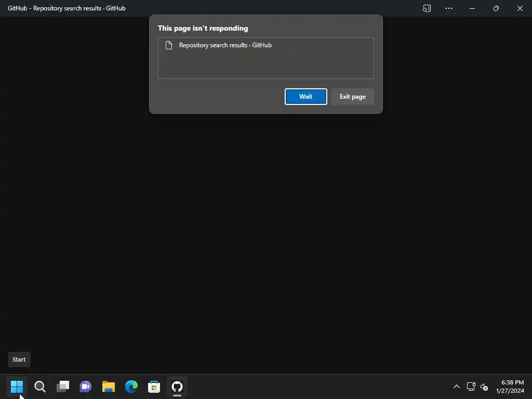Expand the hidden system tray icons chevron
532x399 pixels.
[x=457, y=387]
